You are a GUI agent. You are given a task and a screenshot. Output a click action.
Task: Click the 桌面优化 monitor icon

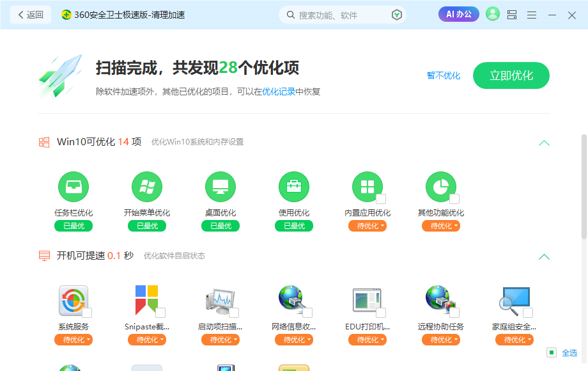pyautogui.click(x=220, y=185)
